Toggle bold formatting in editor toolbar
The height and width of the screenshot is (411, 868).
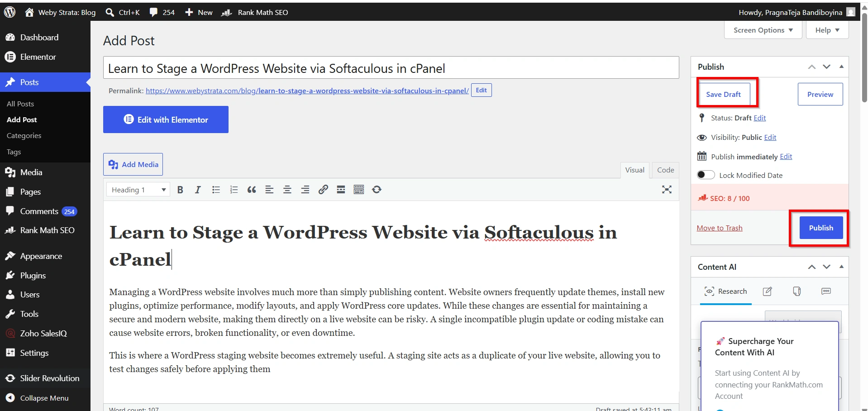tap(180, 190)
